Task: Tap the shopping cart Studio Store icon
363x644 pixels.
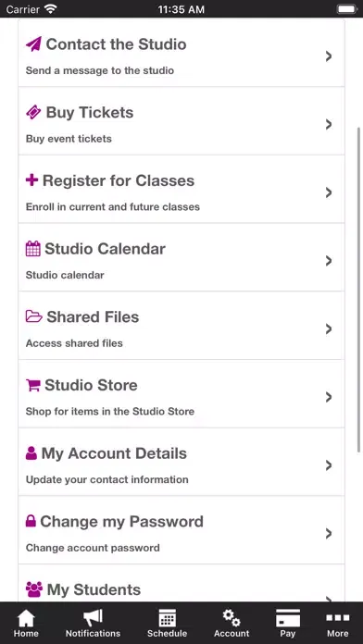Action: point(33,385)
